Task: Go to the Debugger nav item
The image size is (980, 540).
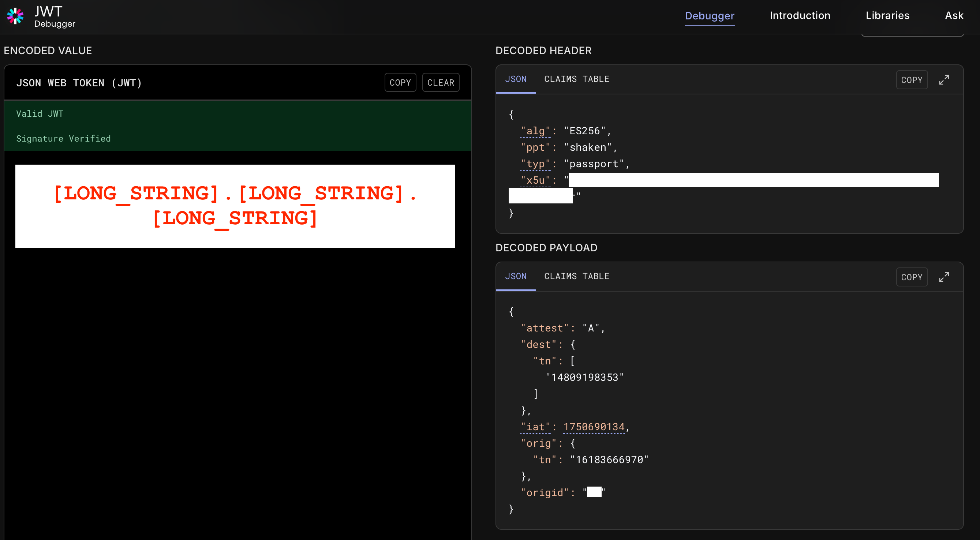Action: coord(709,16)
